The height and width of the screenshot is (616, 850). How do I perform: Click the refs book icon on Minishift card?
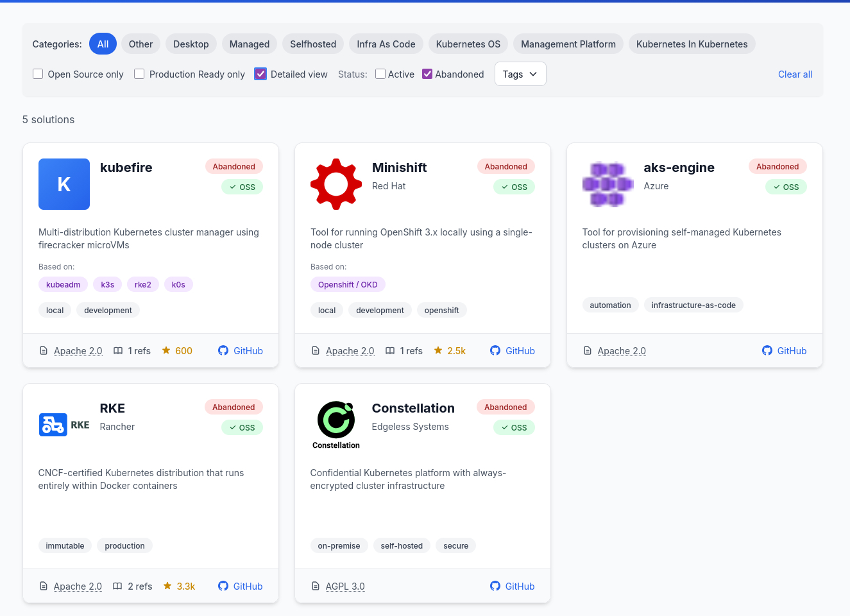[390, 351]
